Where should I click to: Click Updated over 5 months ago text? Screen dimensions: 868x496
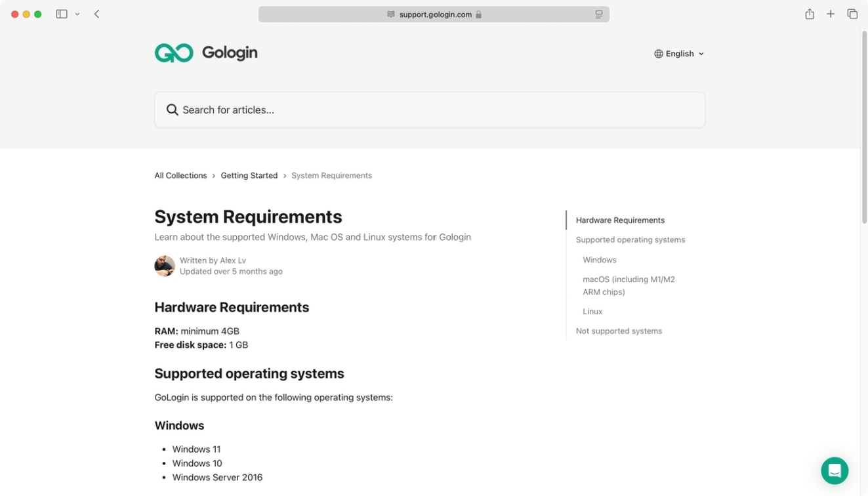click(x=231, y=272)
